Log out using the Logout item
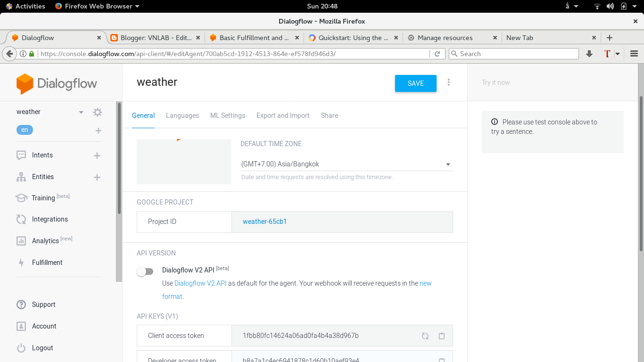Screen dimensions: 644x362 tap(42, 348)
